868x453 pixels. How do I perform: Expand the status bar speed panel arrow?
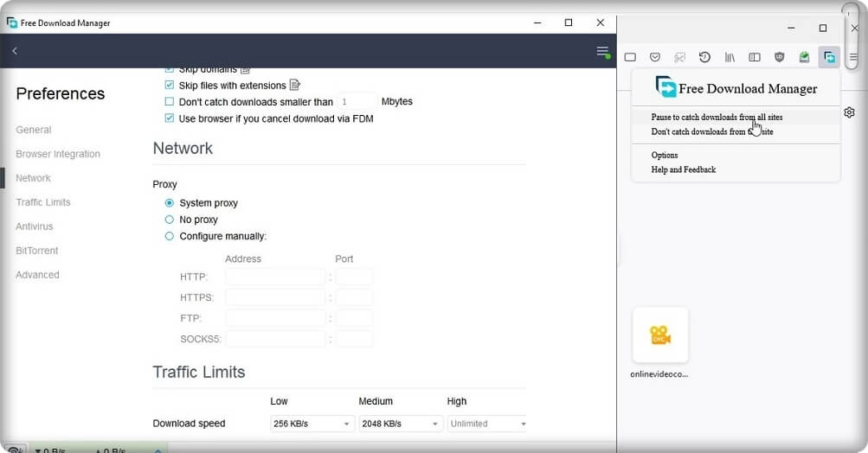pos(158,450)
